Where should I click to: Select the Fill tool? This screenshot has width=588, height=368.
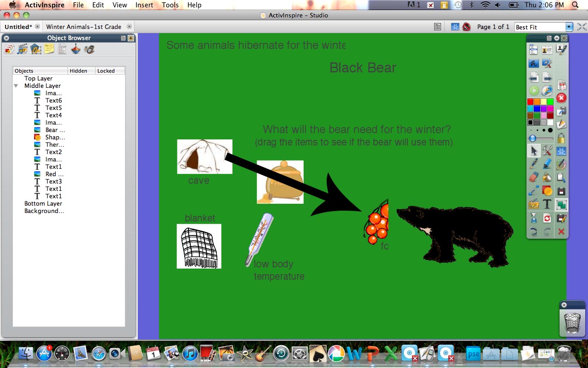coord(546,177)
